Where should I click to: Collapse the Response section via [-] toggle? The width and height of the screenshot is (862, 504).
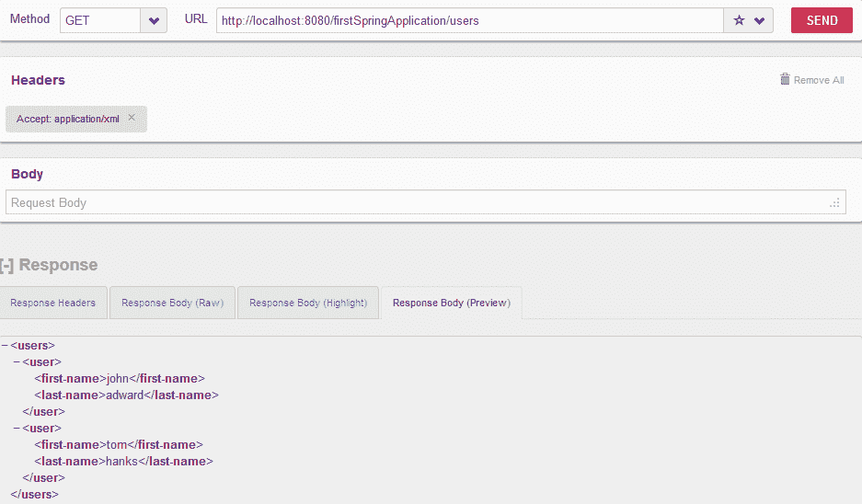click(x=6, y=266)
